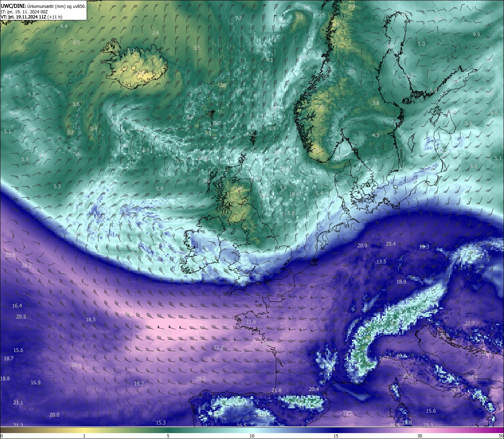504x439 pixels.
Task: Click the map value '18.7'
Action: point(9,358)
